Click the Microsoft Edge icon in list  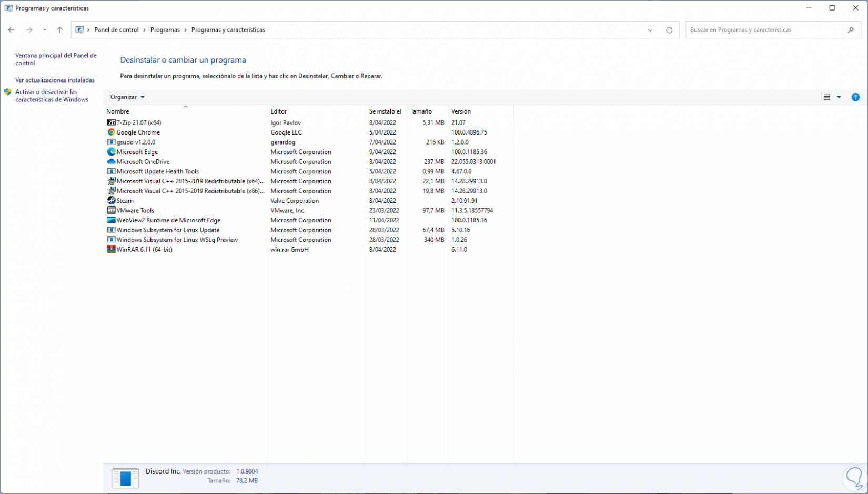(111, 152)
